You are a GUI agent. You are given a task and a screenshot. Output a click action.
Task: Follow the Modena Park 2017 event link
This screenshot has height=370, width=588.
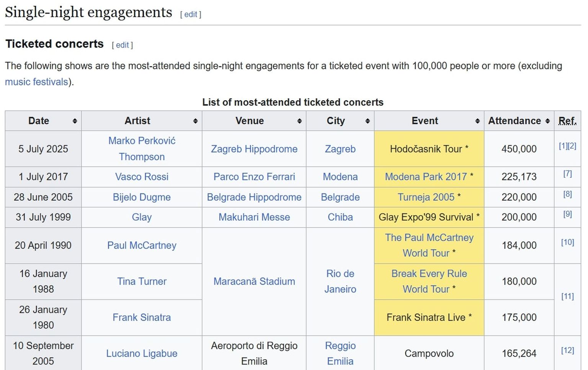coord(426,177)
